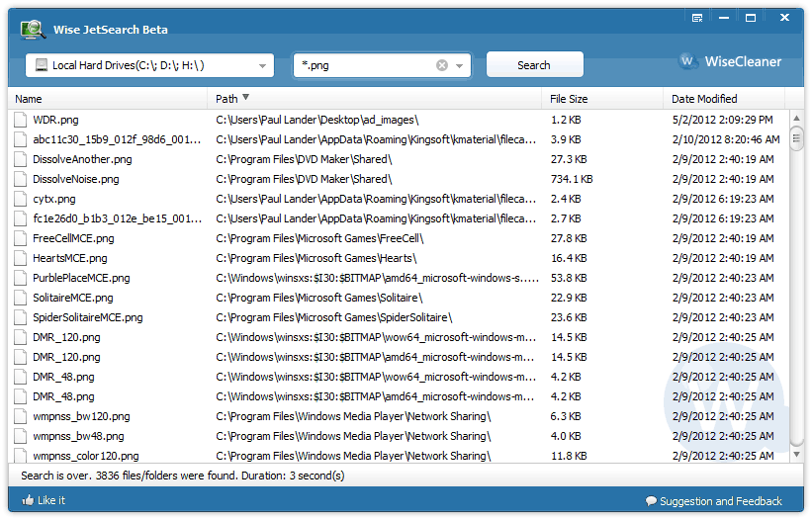Click the file icon for wmpnss_color120.png
Viewport: 812px width, 520px height.
(x=20, y=456)
